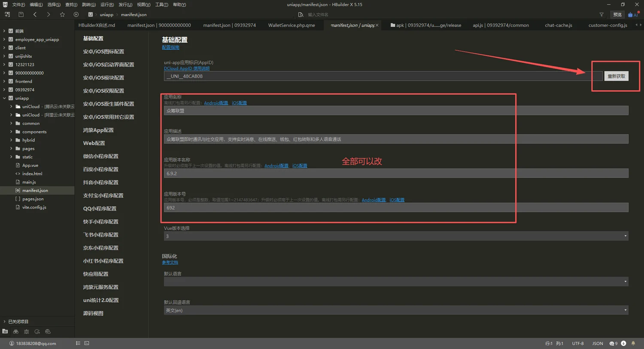The width and height of the screenshot is (644, 349).
Task: Open the 工具(T) menu
Action: pyautogui.click(x=161, y=5)
